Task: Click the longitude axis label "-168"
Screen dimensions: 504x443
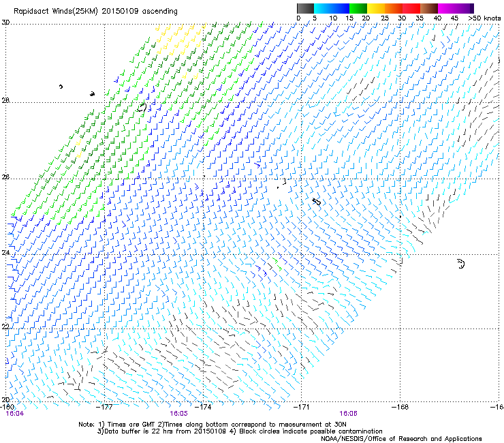Action: point(400,407)
